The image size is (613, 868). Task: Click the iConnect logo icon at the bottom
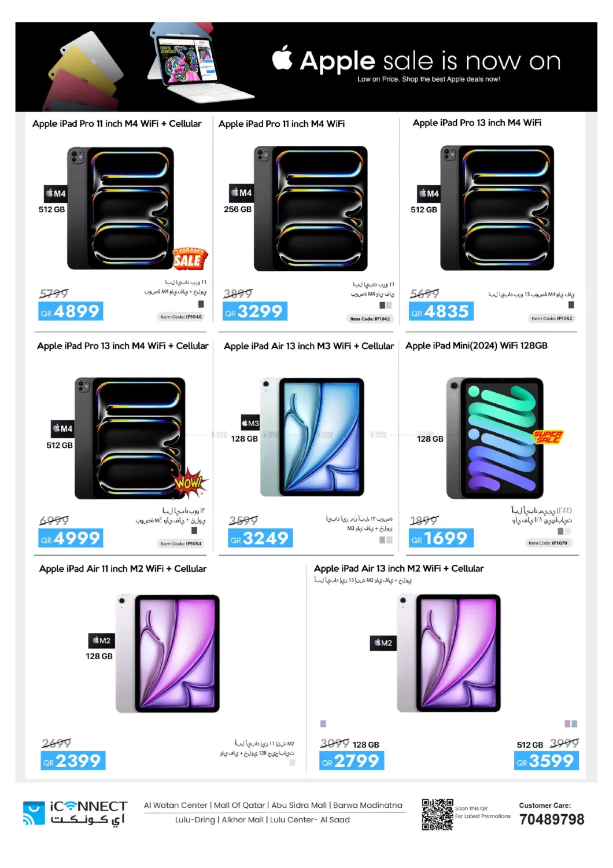point(34,813)
